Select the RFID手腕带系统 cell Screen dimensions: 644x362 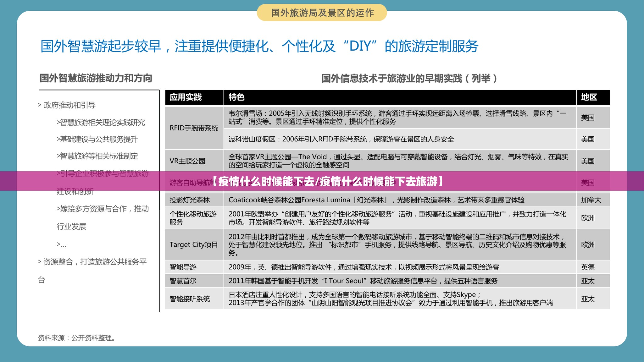coord(194,128)
